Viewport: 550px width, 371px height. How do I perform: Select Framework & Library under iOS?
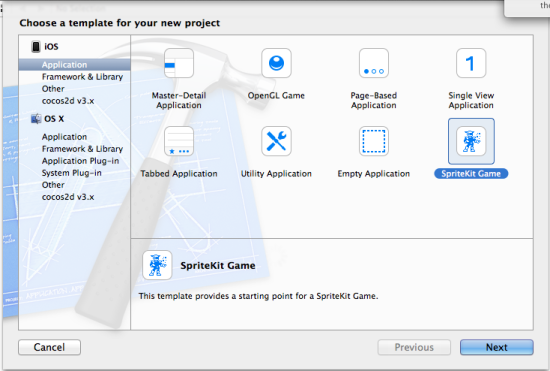point(82,77)
